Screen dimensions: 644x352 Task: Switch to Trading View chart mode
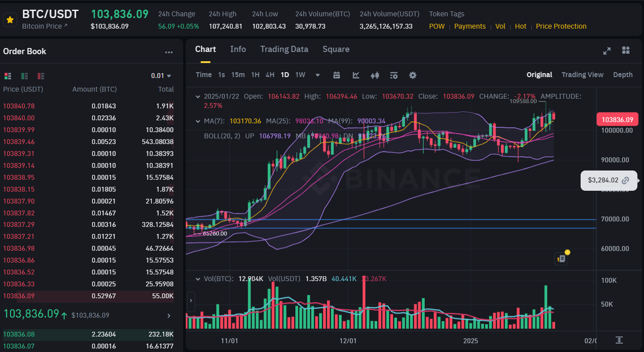(582, 75)
